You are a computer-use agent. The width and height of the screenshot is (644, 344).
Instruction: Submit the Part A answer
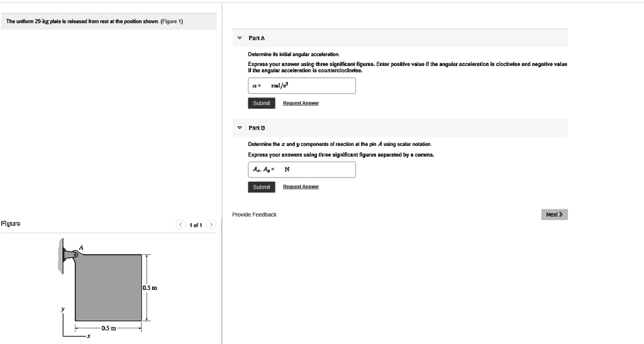tap(262, 103)
